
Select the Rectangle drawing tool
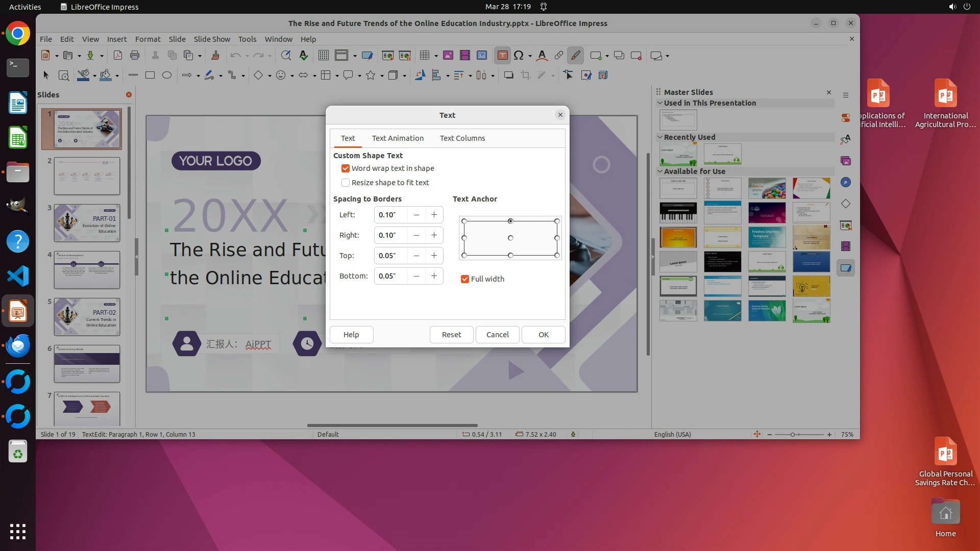[x=150, y=76]
